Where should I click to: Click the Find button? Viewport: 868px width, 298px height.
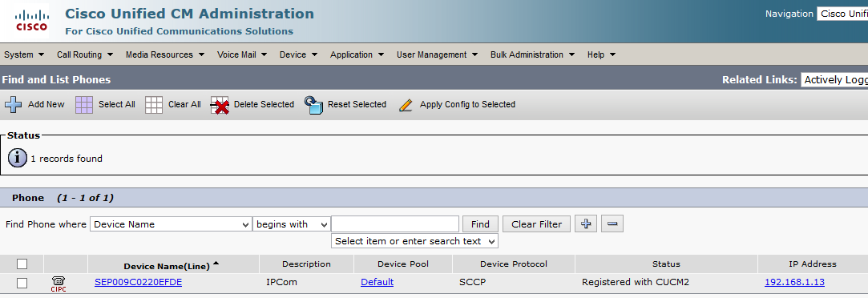[x=481, y=224]
